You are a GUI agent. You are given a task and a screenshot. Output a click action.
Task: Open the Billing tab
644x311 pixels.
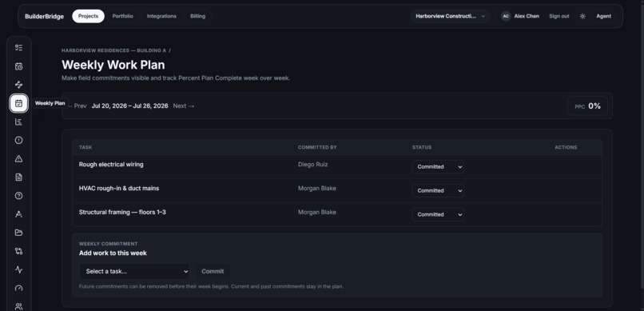coord(197,16)
